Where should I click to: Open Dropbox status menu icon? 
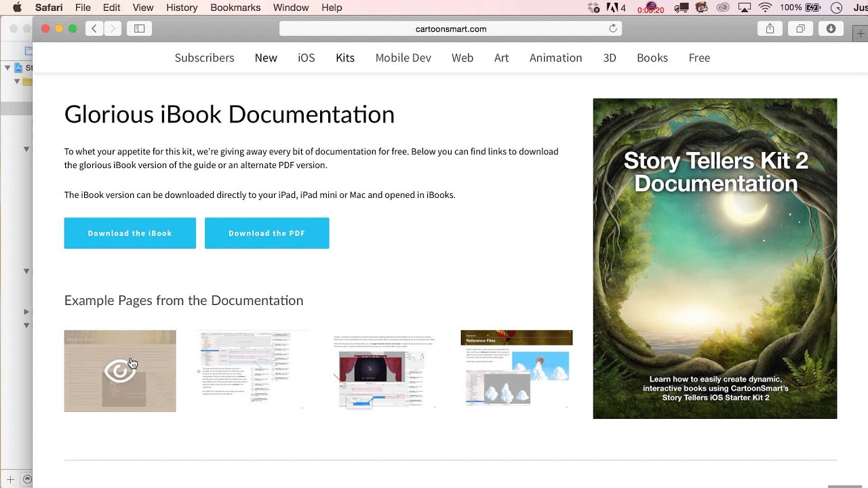(595, 7)
